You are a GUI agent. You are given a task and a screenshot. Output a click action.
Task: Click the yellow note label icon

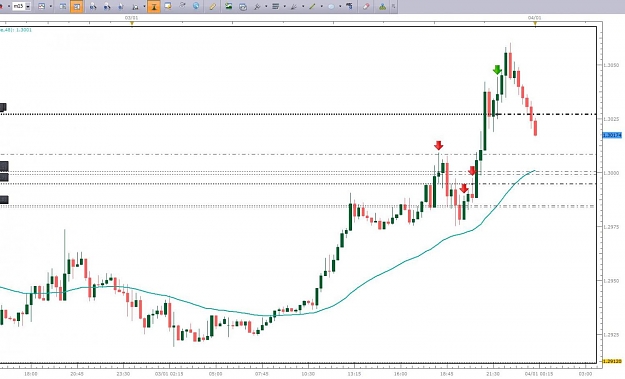pyautogui.click(x=168, y=6)
